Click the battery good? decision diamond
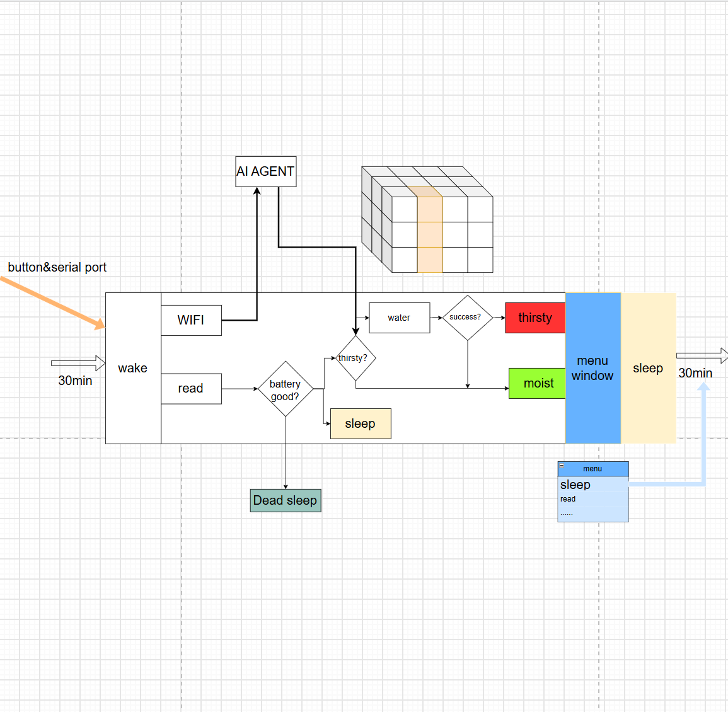The height and width of the screenshot is (712, 728). [x=286, y=389]
